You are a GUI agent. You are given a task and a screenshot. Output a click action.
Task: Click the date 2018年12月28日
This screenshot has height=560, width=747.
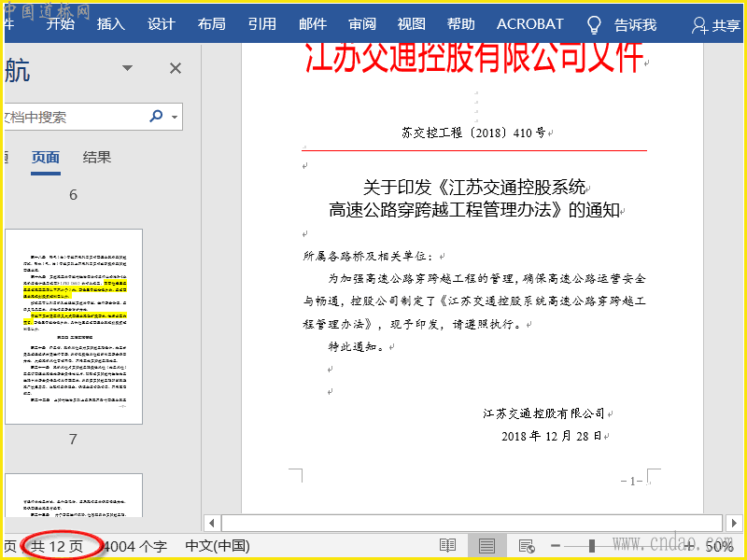point(552,436)
